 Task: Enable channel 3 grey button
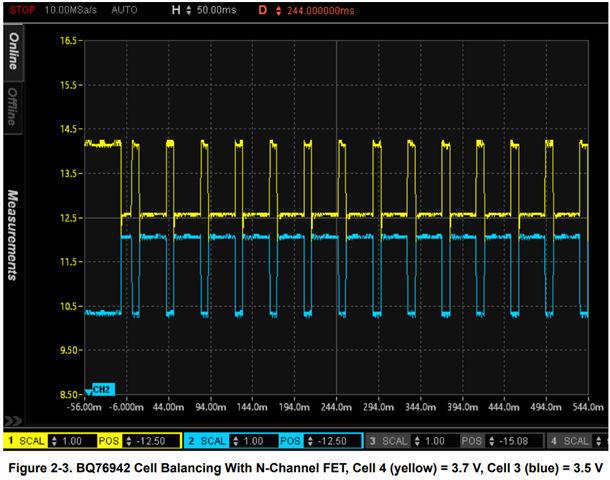373,441
